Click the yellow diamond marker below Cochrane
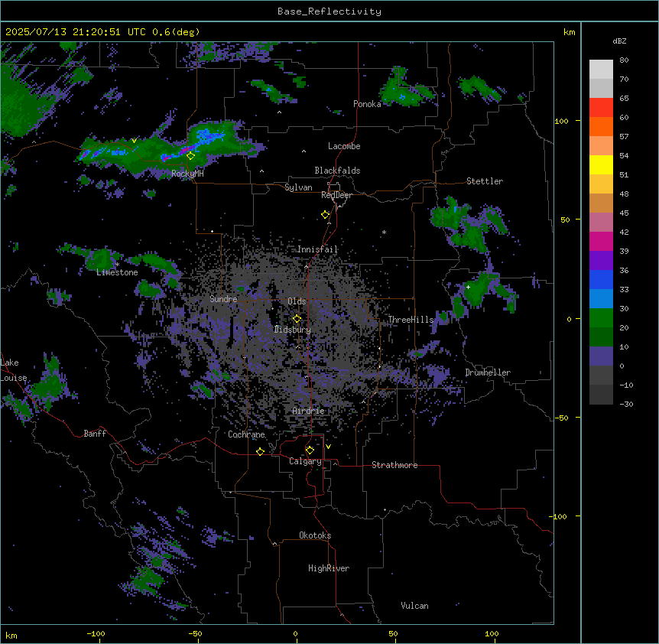This screenshot has height=644, width=659. click(260, 451)
